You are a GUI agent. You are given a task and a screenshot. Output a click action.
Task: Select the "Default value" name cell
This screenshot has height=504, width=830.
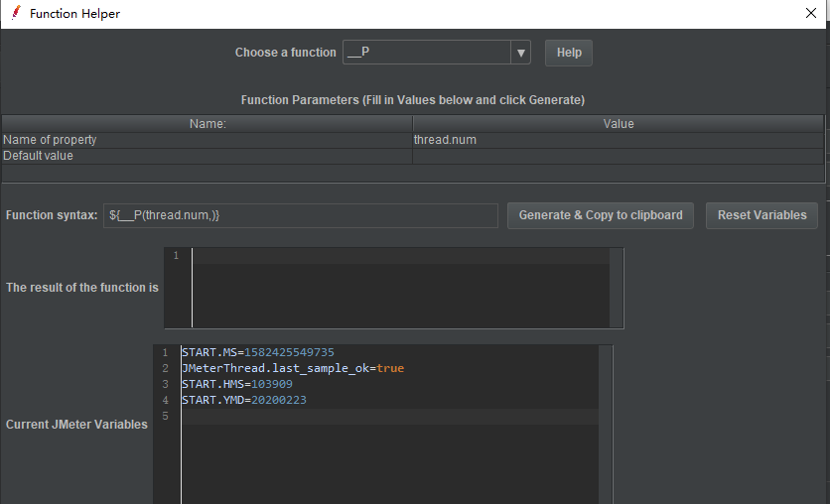(207, 156)
